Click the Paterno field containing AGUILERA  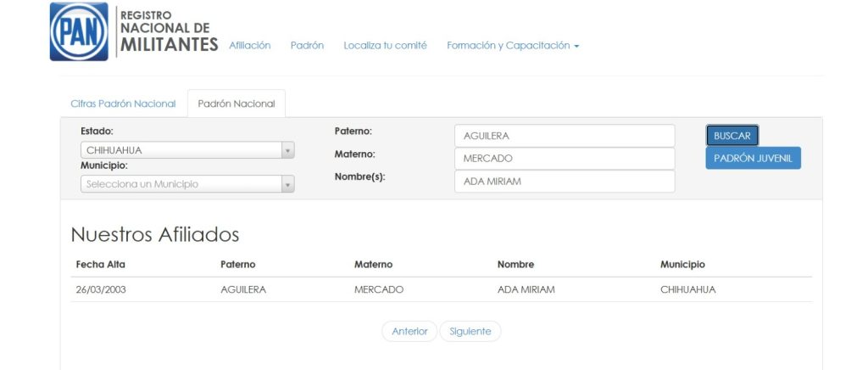[564, 136]
